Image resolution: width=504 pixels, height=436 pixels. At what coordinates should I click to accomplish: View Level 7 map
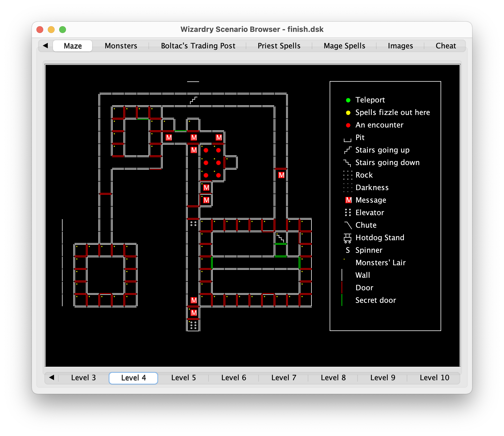(284, 378)
